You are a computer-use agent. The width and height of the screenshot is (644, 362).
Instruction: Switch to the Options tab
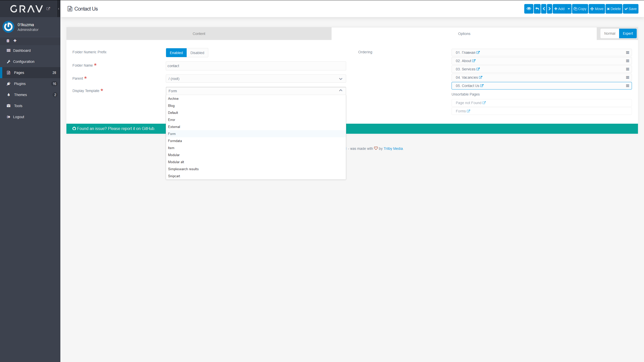pos(464,34)
